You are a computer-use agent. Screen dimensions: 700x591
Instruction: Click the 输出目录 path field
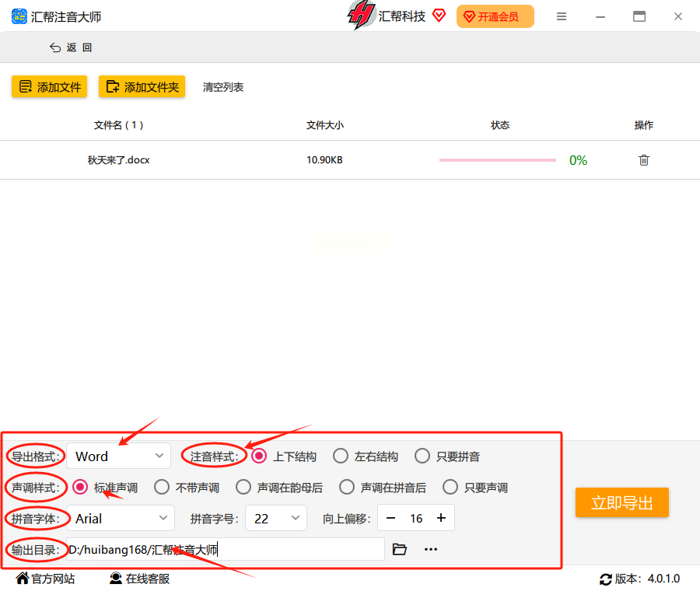[226, 549]
